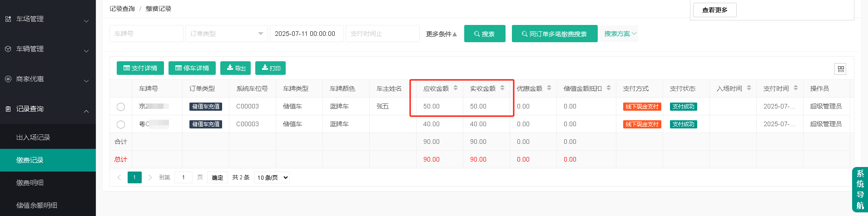Go to previous page arrow
Viewport: 868px width, 216px height.
point(119,177)
